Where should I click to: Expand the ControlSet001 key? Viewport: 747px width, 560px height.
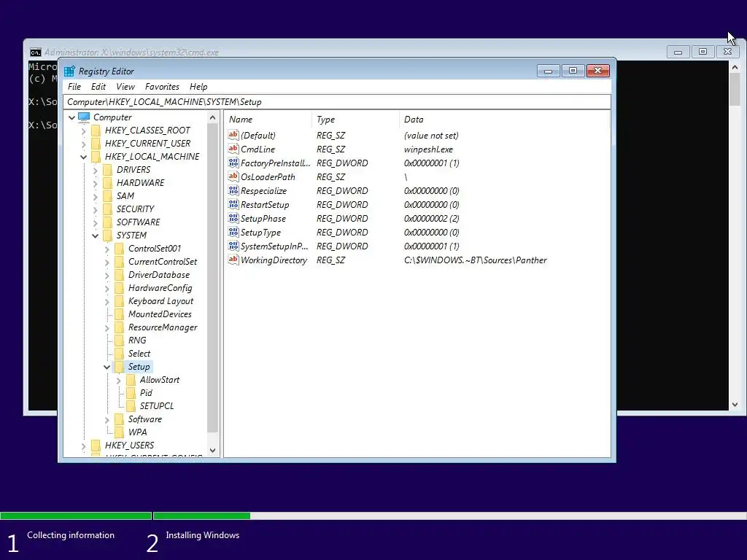pos(107,249)
